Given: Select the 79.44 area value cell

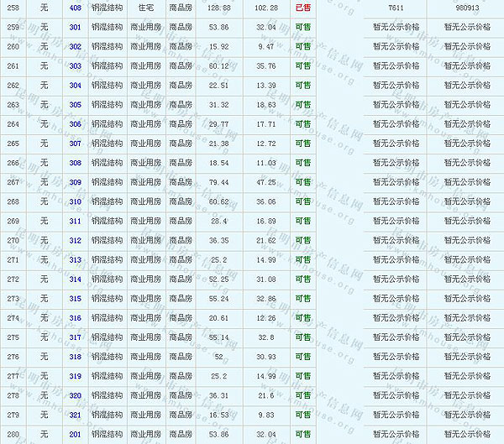Looking at the screenshot, I should 218,182.
